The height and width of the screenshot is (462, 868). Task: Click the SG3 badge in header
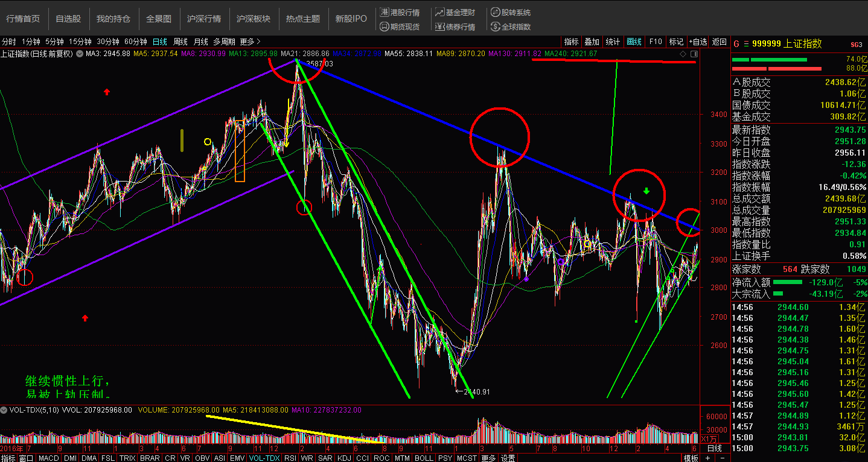tap(856, 44)
